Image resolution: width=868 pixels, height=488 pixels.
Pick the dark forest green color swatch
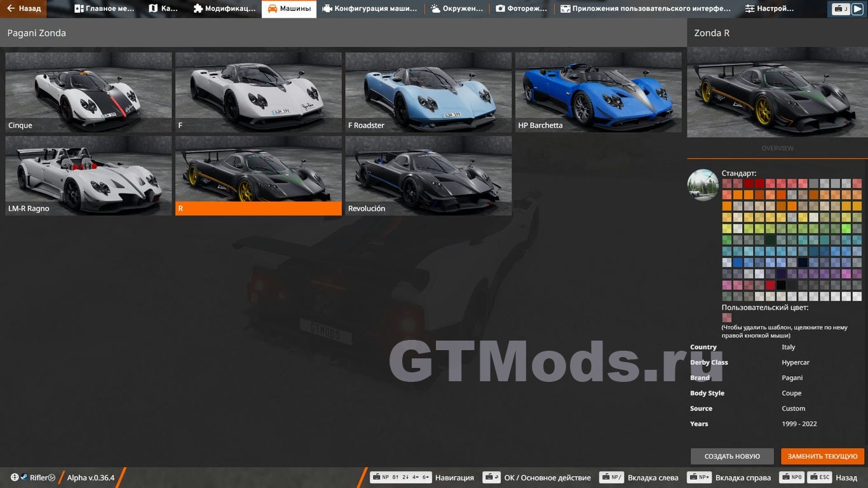coord(770,240)
